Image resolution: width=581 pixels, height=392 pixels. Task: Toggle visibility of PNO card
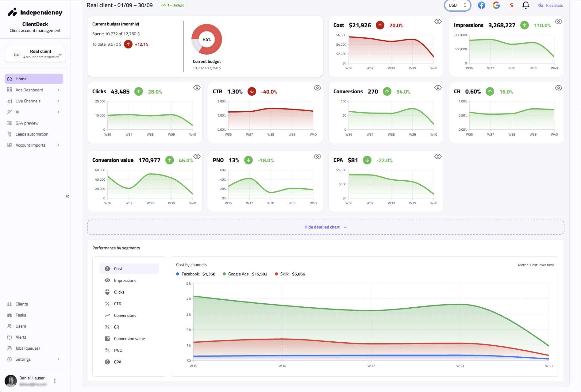coord(317,156)
